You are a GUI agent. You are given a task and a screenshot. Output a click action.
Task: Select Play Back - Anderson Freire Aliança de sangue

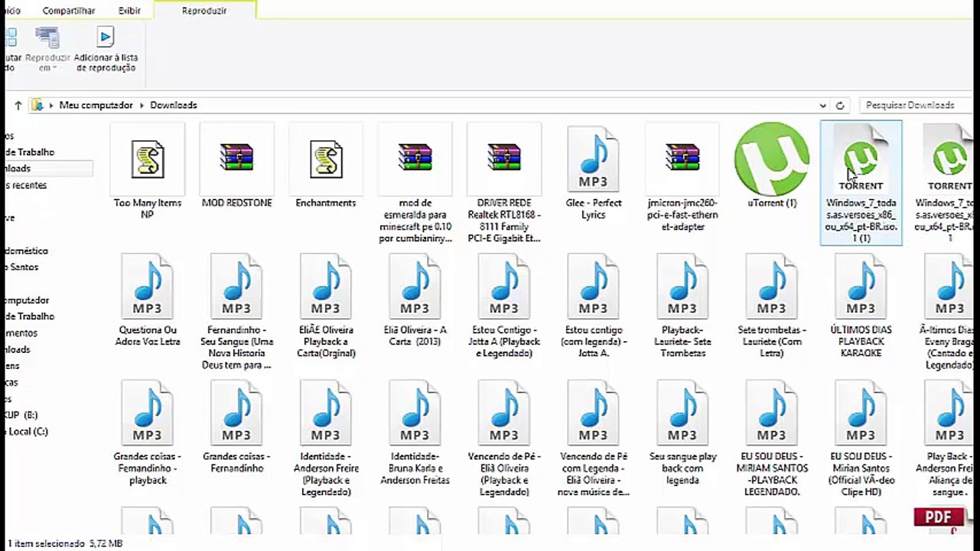point(949,412)
